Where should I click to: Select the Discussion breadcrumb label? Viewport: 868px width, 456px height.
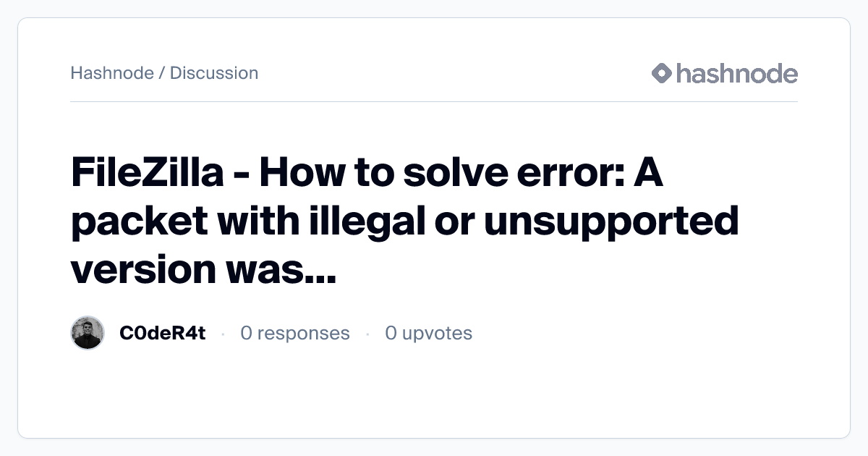pos(214,73)
